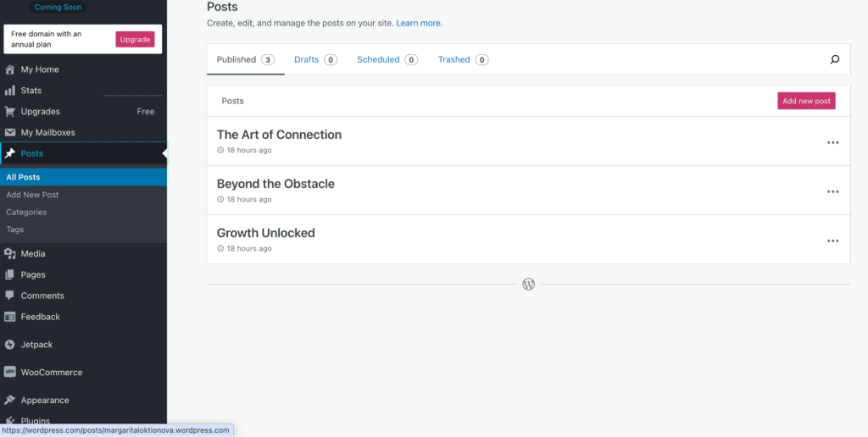Click the Jetpack lightning icon
This screenshot has height=437, width=868.
coord(10,345)
